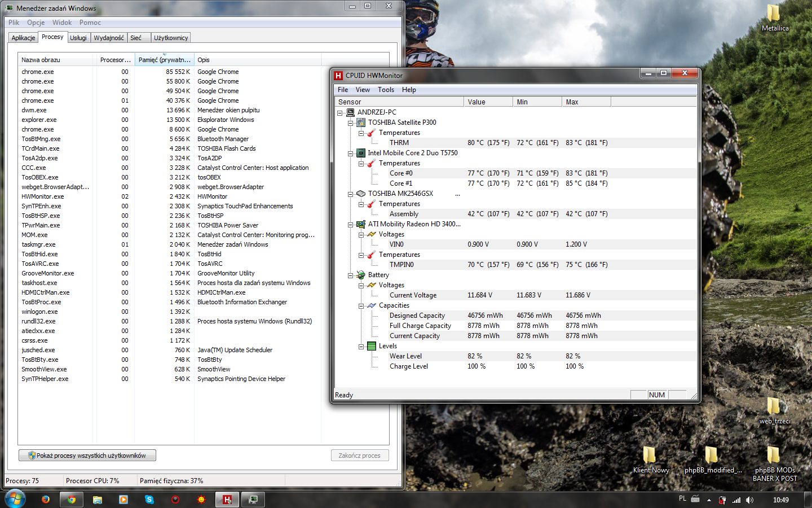
Task: Click the volume speaker tray icon
Action: pos(749,500)
